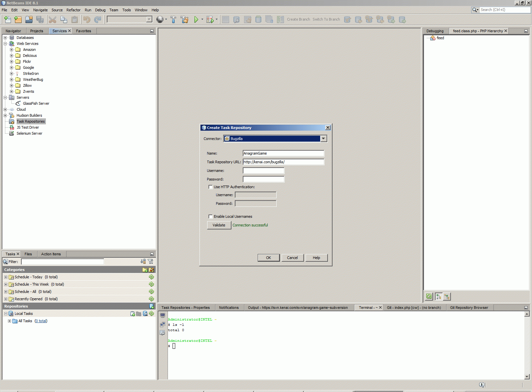Click the Search (Ctrl+I) box
The height and width of the screenshot is (392, 532).
[505, 10]
